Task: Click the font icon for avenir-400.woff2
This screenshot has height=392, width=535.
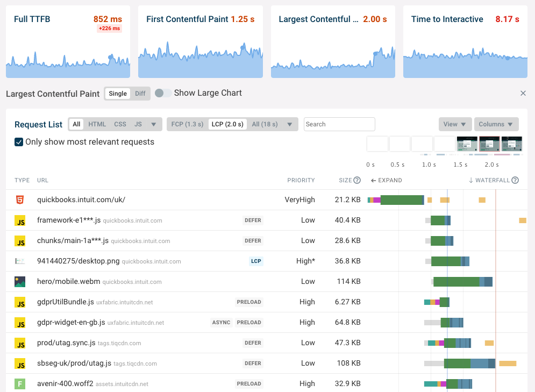Action: pos(20,384)
